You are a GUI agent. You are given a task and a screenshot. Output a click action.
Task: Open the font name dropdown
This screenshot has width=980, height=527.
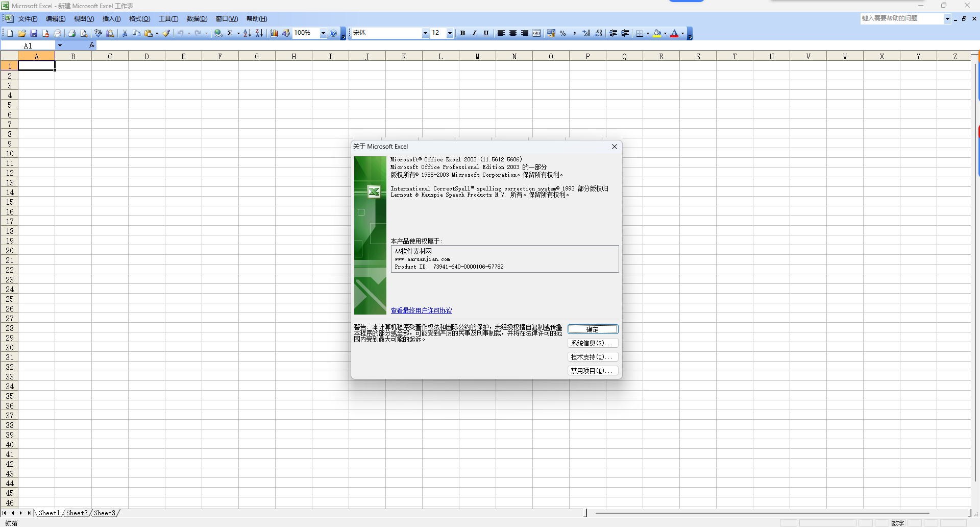click(425, 33)
